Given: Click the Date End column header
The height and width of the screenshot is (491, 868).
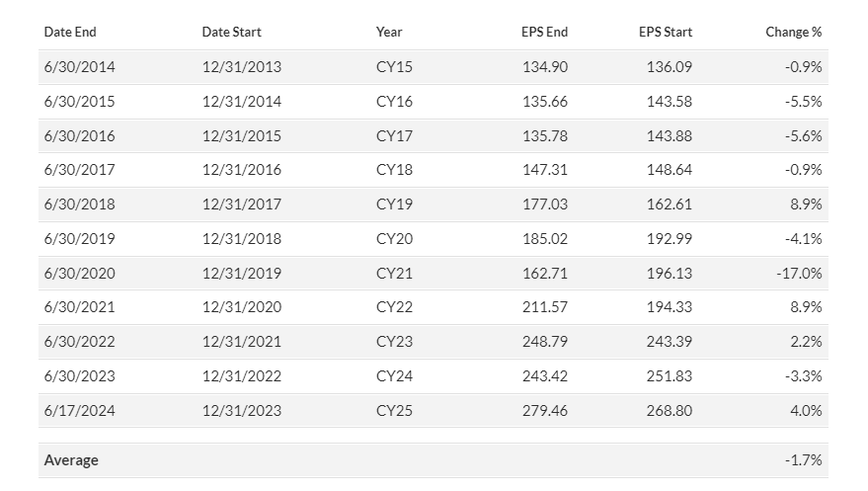Looking at the screenshot, I should pyautogui.click(x=70, y=32).
